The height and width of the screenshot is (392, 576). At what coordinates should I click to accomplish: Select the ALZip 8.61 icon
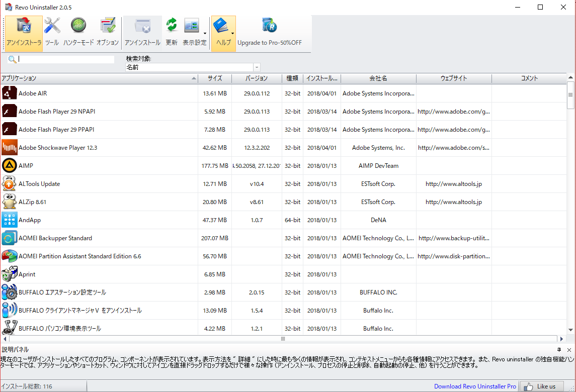pos(9,202)
